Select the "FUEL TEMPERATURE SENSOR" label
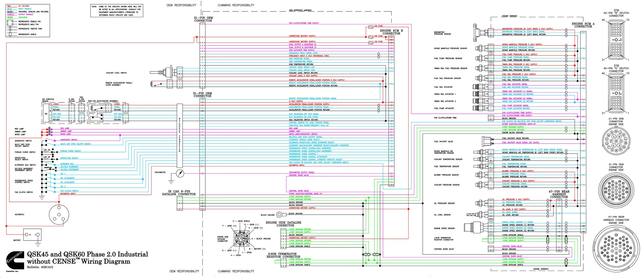 (446, 166)
